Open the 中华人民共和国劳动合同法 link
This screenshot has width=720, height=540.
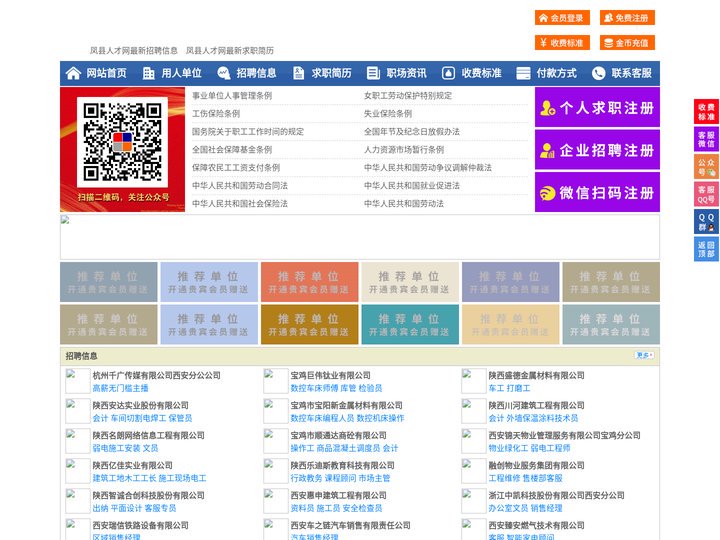[x=240, y=186]
